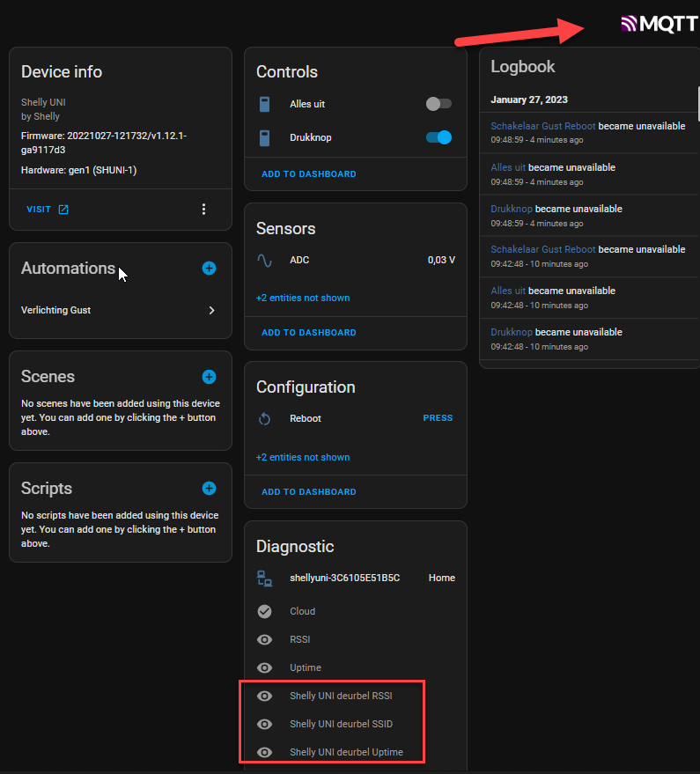Click the RSSI visibility eye icon

pos(265,639)
